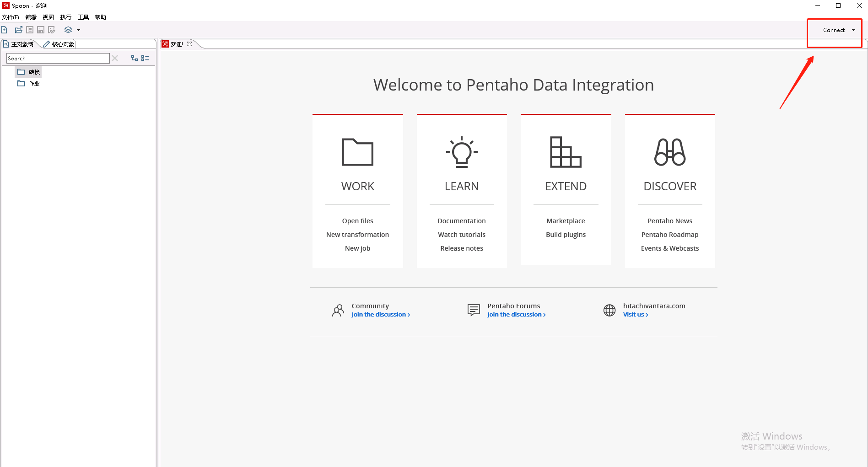The height and width of the screenshot is (467, 868).
Task: Switch to the 主对象树 tab
Action: (19, 44)
